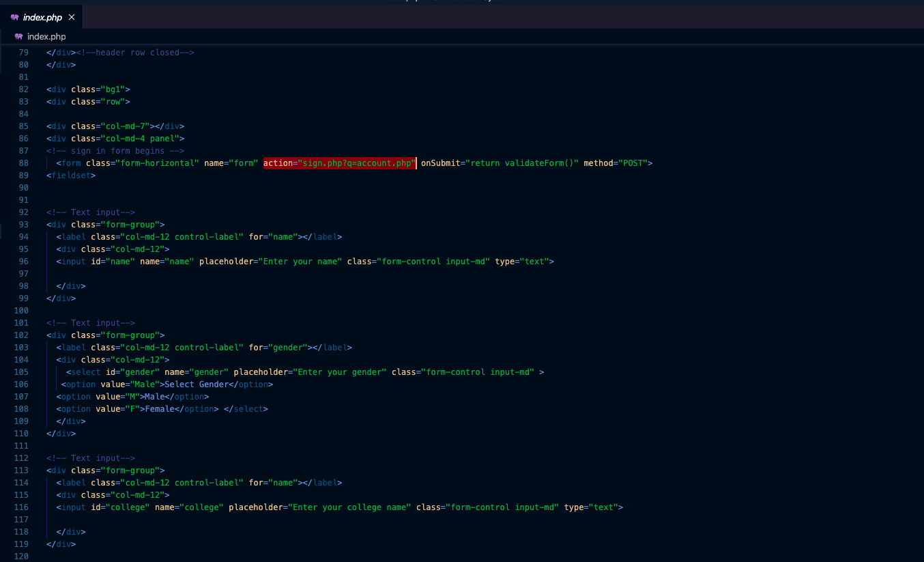924x562 pixels.
Task: Click the fieldset tag on line 89
Action: [x=71, y=175]
